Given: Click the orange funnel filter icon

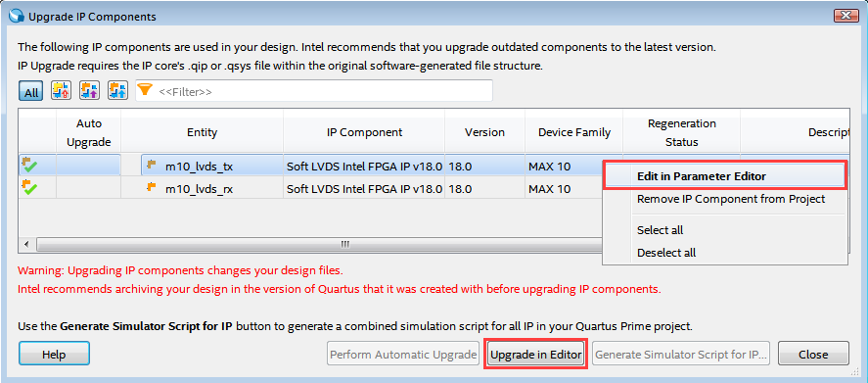Looking at the screenshot, I should [145, 89].
